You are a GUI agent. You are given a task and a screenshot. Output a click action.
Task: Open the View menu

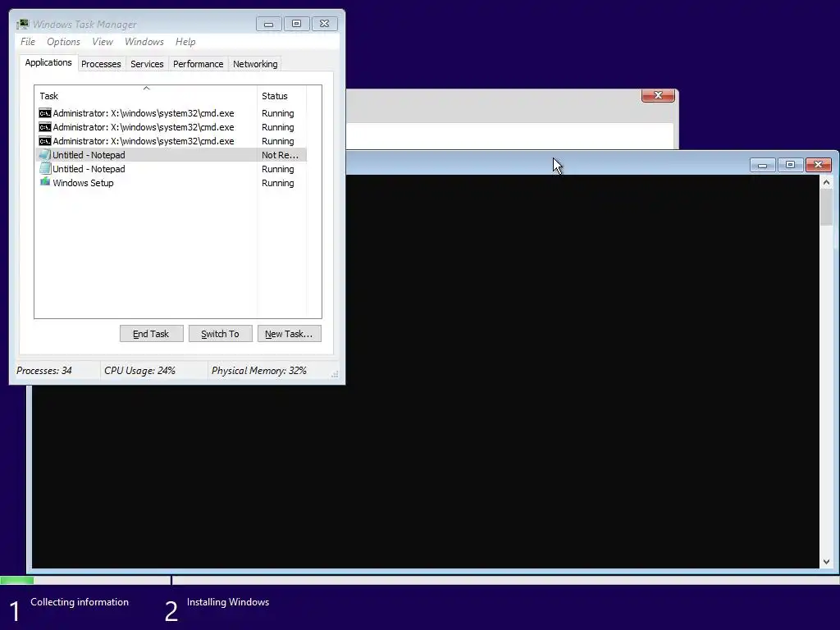pyautogui.click(x=103, y=42)
